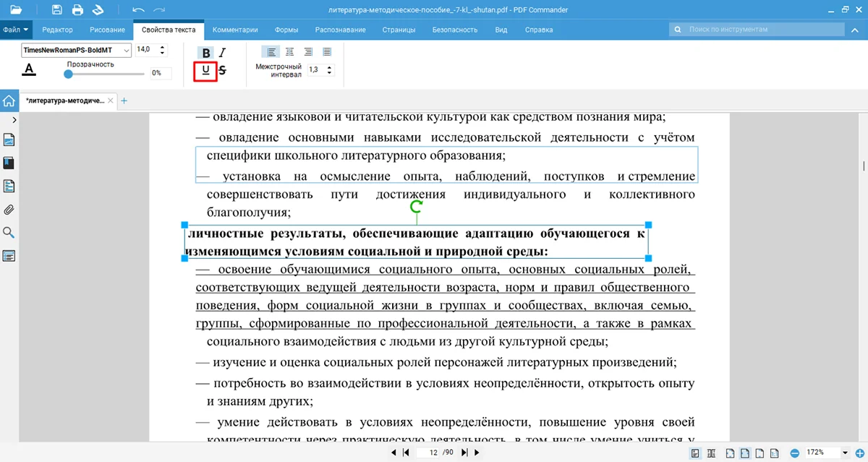This screenshot has width=868, height=462.
Task: Apply strikethrough to the text
Action: pos(222,70)
